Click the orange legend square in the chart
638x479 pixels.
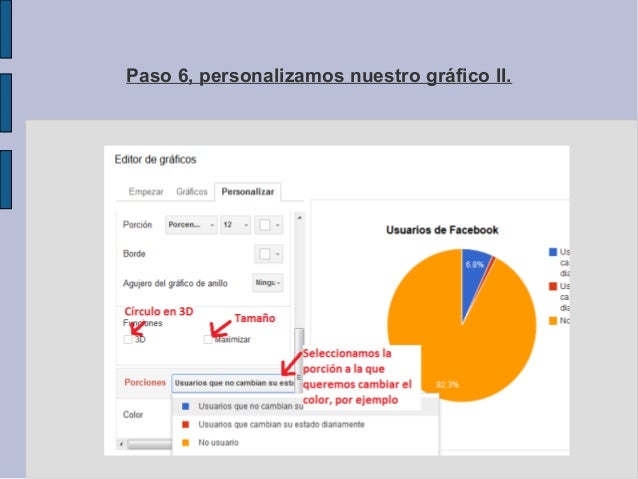[x=553, y=321]
